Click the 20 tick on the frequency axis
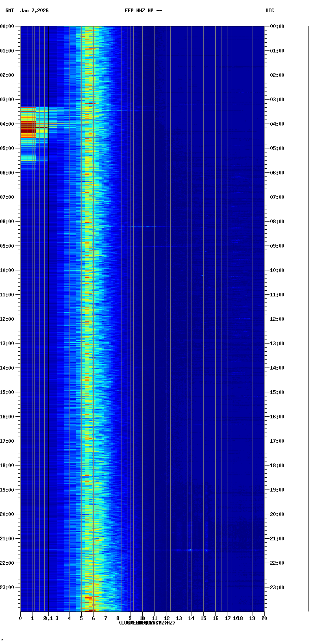326x644 pixels. (264, 618)
